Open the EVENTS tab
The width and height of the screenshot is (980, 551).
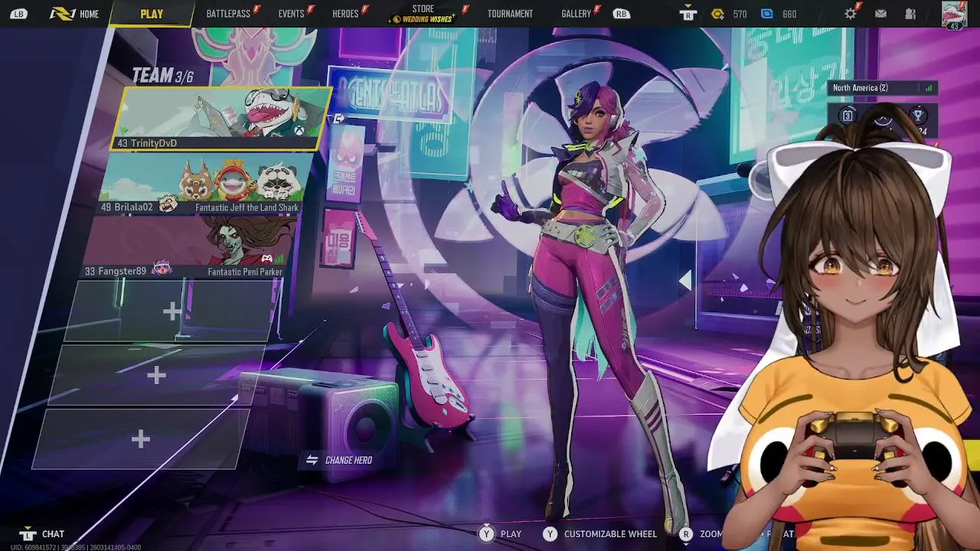pyautogui.click(x=291, y=14)
